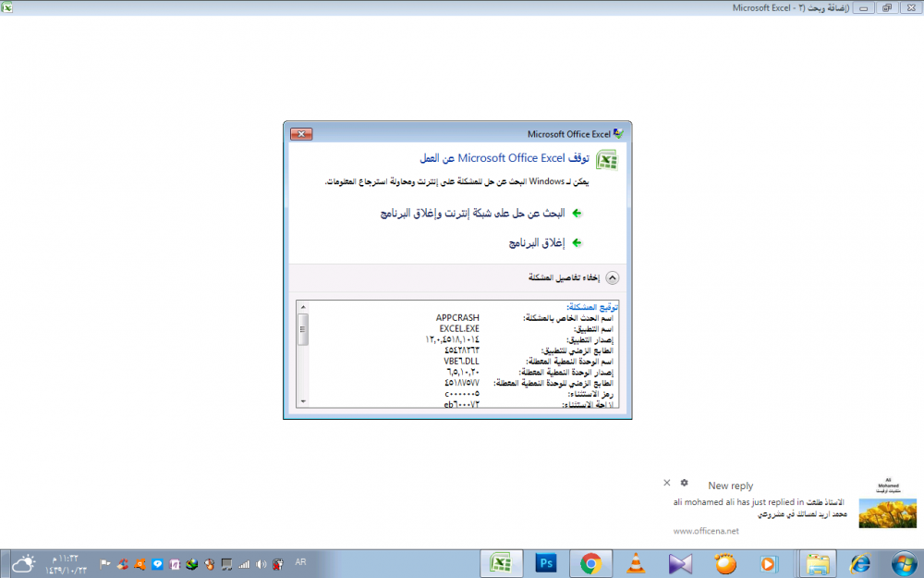The width and height of the screenshot is (924, 578).
Task: Click the tulips thumbnail in the notification
Action: [x=887, y=513]
